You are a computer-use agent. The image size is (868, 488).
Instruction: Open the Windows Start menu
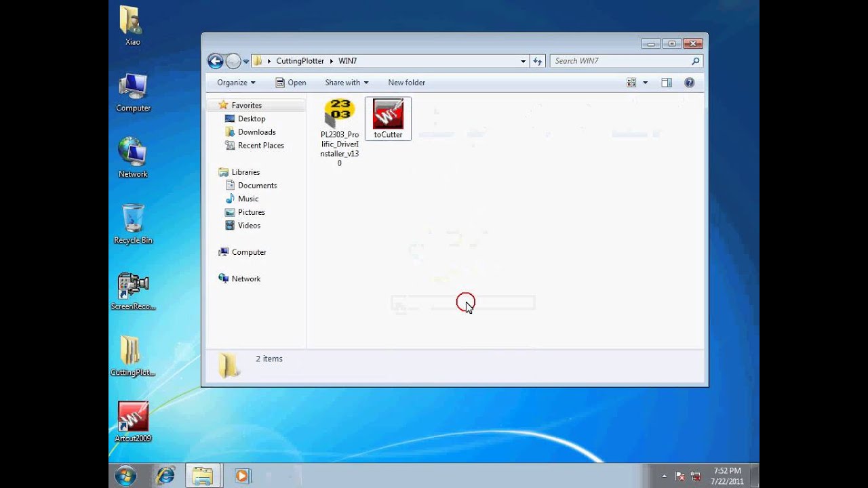point(125,476)
